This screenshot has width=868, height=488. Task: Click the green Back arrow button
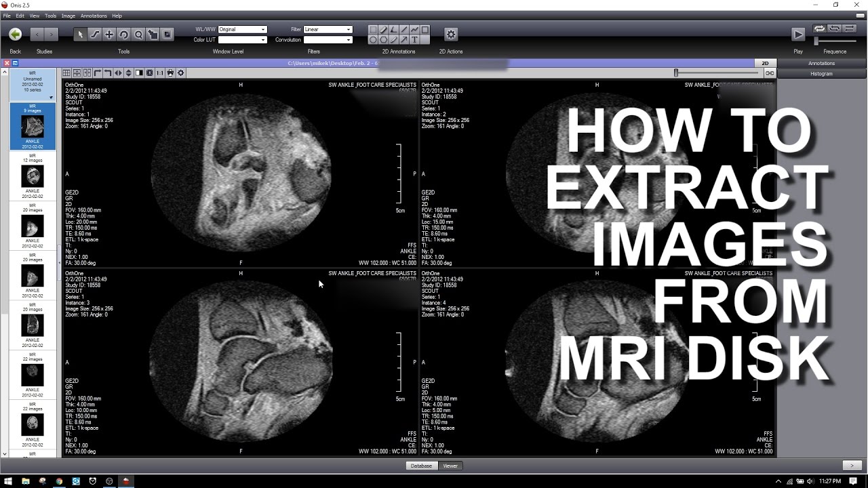point(15,34)
